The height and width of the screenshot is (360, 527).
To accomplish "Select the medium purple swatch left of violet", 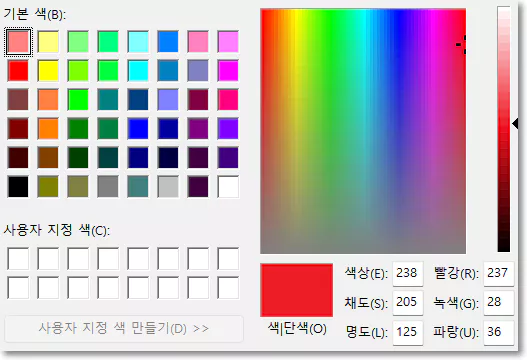I will pos(198,128).
